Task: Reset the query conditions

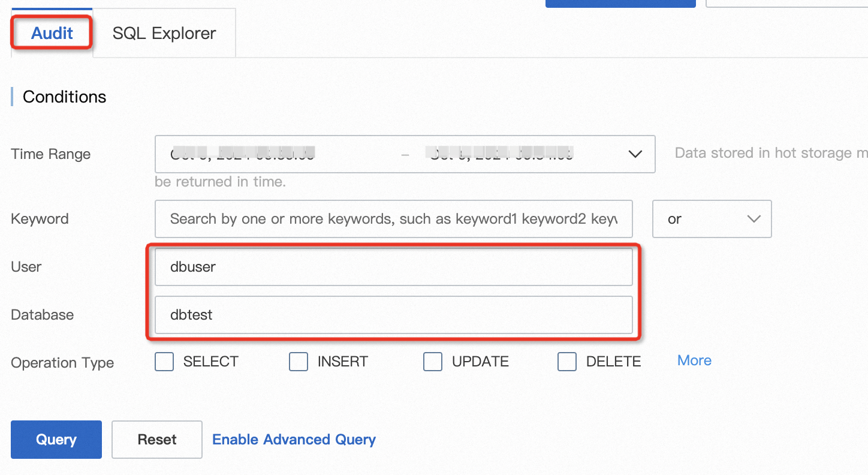Action: (x=157, y=440)
